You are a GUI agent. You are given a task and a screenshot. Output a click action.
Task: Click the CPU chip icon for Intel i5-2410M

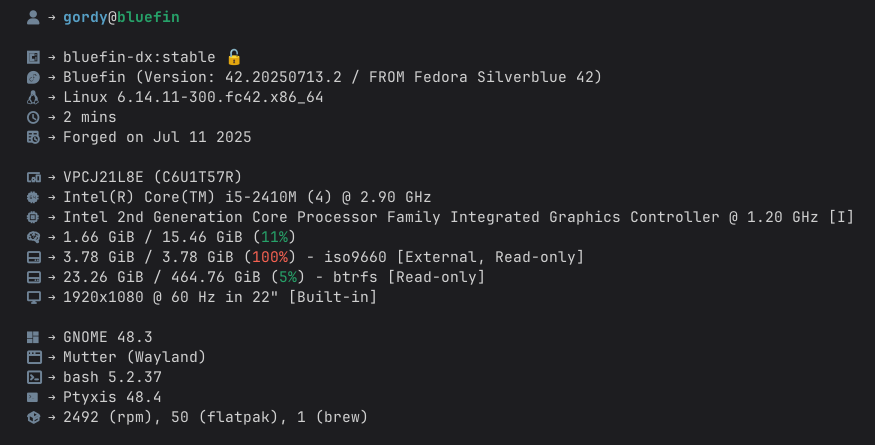tap(33, 197)
